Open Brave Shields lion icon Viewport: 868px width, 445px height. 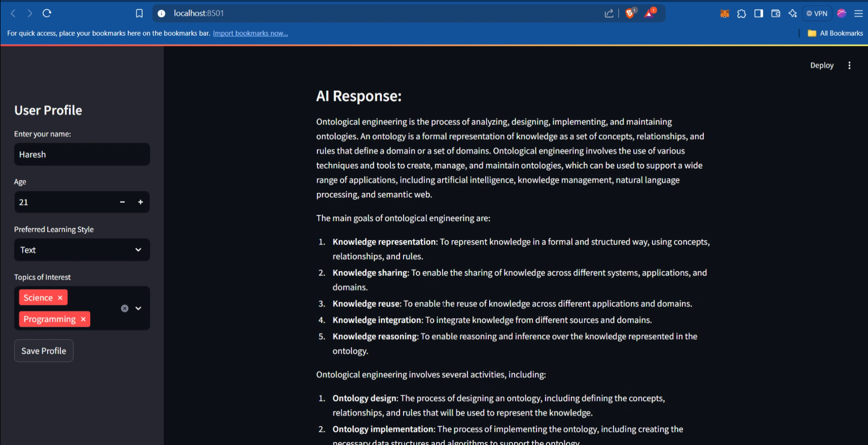click(x=630, y=13)
